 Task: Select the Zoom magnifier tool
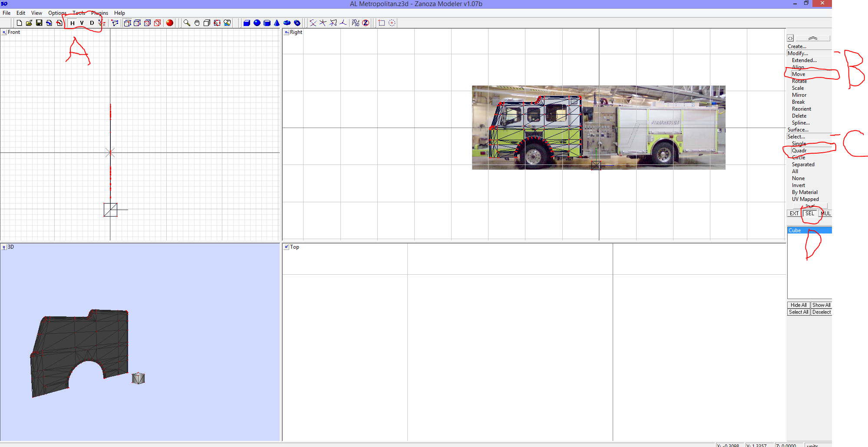click(186, 23)
